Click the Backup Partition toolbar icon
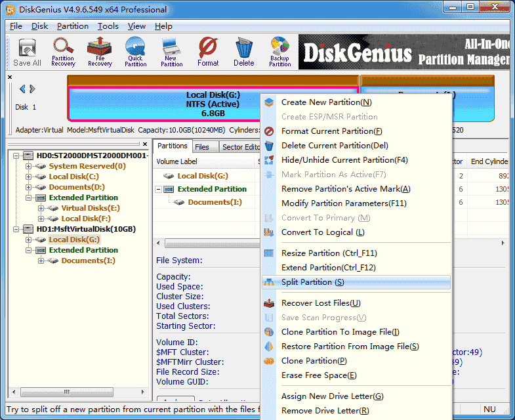515x420 pixels. tap(280, 52)
